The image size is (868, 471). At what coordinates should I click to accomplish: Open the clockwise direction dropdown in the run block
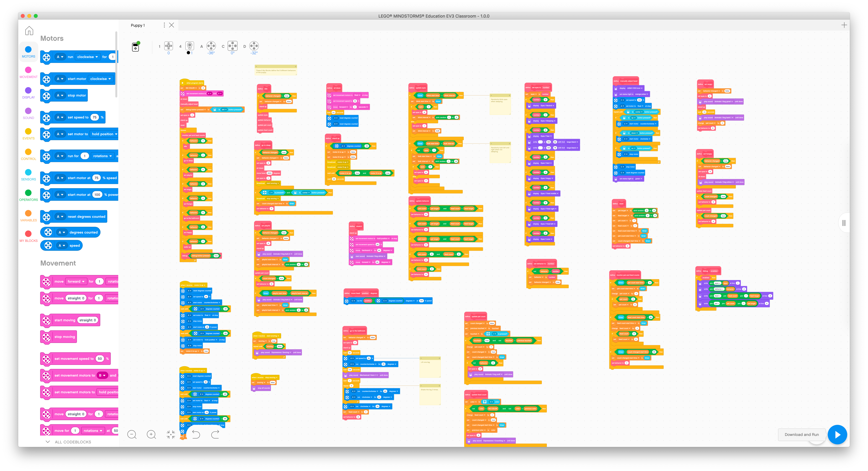click(x=88, y=57)
